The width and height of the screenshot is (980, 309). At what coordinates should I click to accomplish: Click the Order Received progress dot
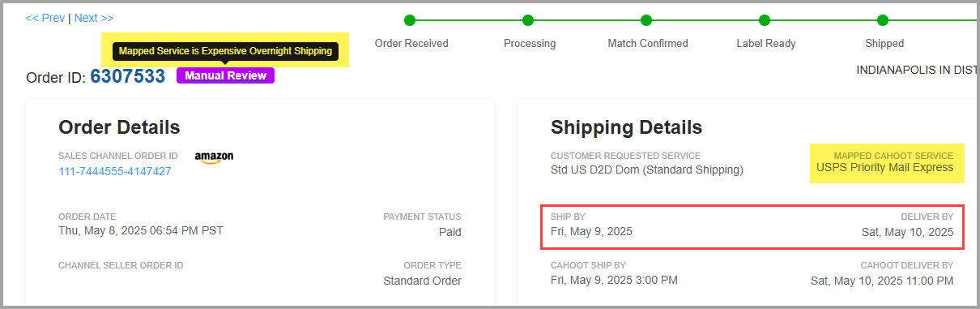tap(410, 20)
